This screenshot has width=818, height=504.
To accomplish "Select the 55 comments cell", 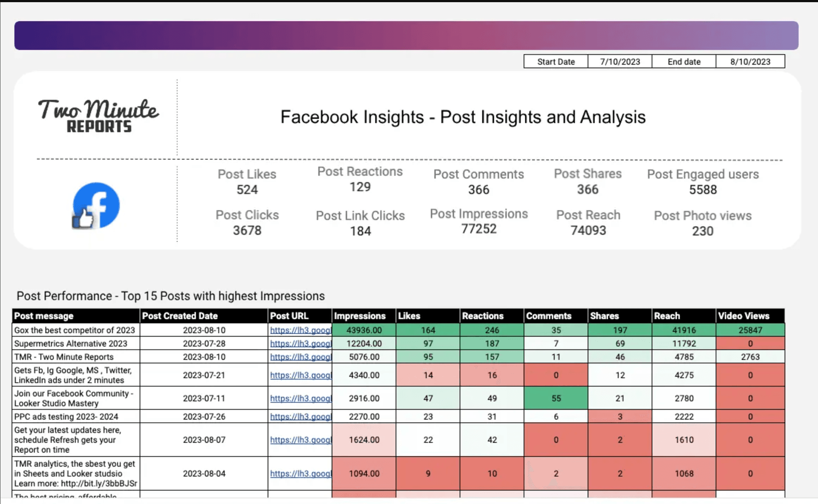I will coord(556,398).
